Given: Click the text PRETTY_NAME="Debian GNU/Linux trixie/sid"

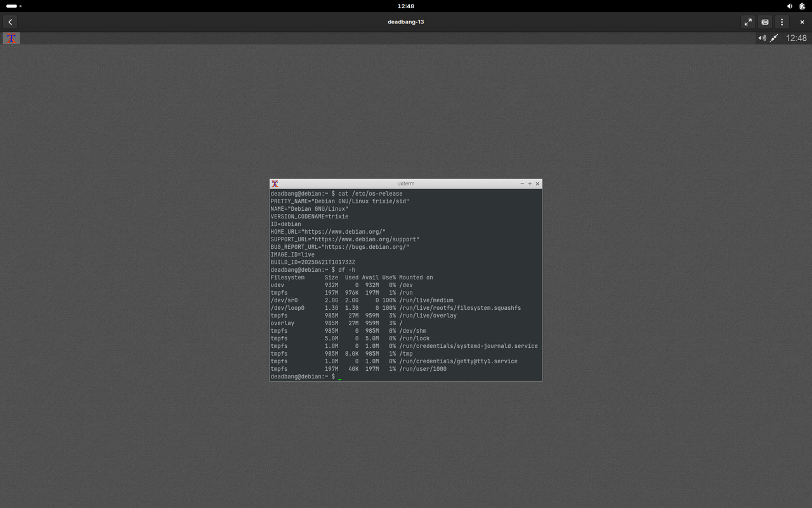Looking at the screenshot, I should tap(340, 201).
